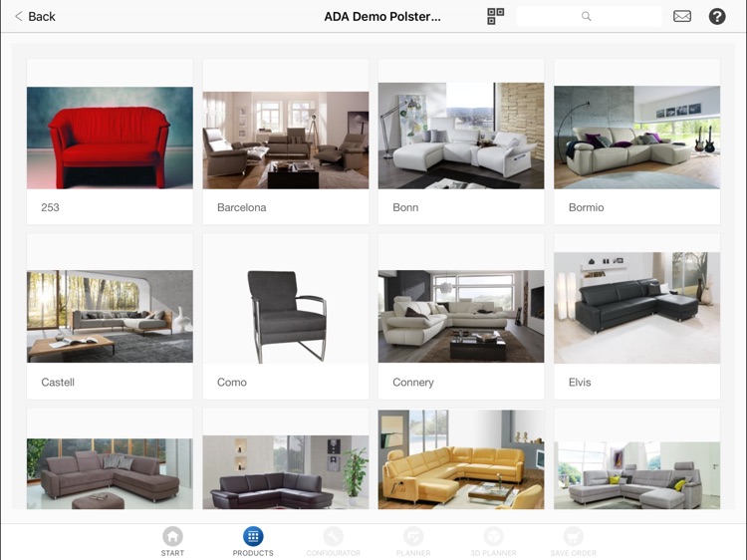Open the yellow U-shaped sofa thumbnail
The width and height of the screenshot is (747, 560).
461,459
